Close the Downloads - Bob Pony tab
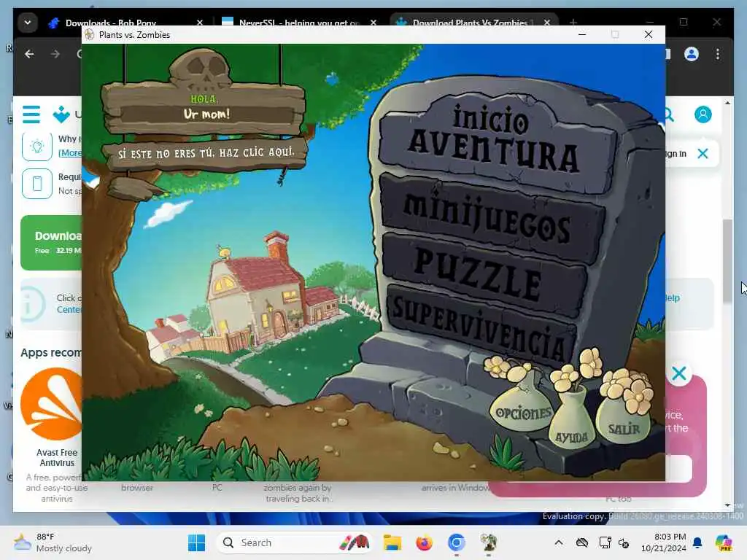Viewport: 747px width, 560px height. pos(200,23)
